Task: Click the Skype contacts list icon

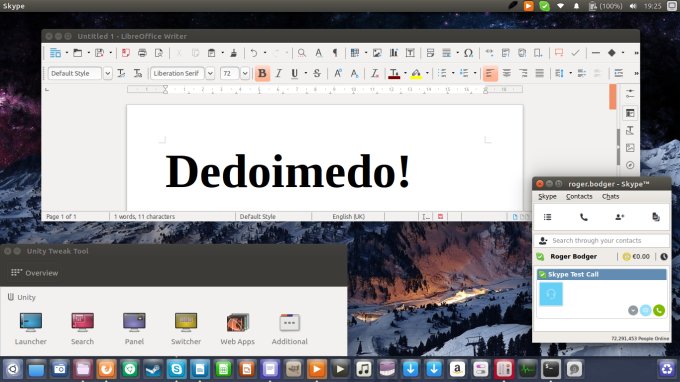Action: [x=548, y=217]
